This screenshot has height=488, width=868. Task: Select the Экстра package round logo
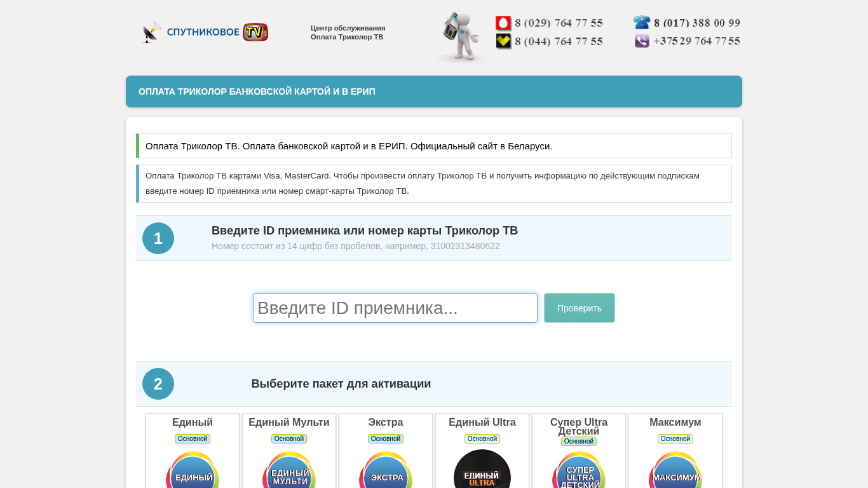386,470
